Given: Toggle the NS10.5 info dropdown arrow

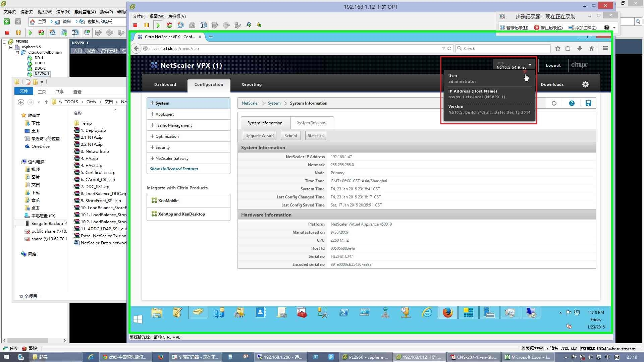Looking at the screenshot, I should (x=530, y=65).
